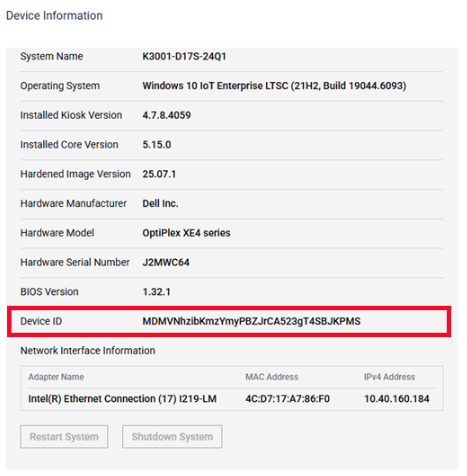Click the Operating System value text

(x=274, y=86)
